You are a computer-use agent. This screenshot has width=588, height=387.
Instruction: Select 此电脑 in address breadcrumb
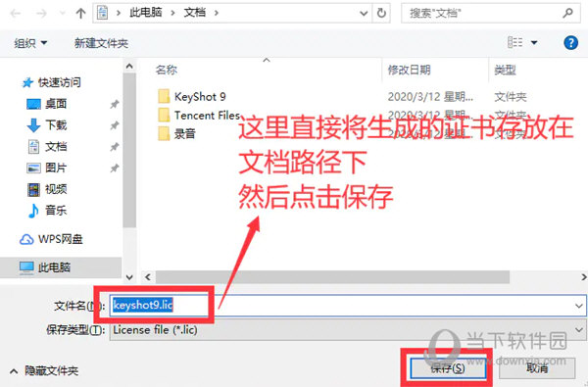pyautogui.click(x=145, y=13)
